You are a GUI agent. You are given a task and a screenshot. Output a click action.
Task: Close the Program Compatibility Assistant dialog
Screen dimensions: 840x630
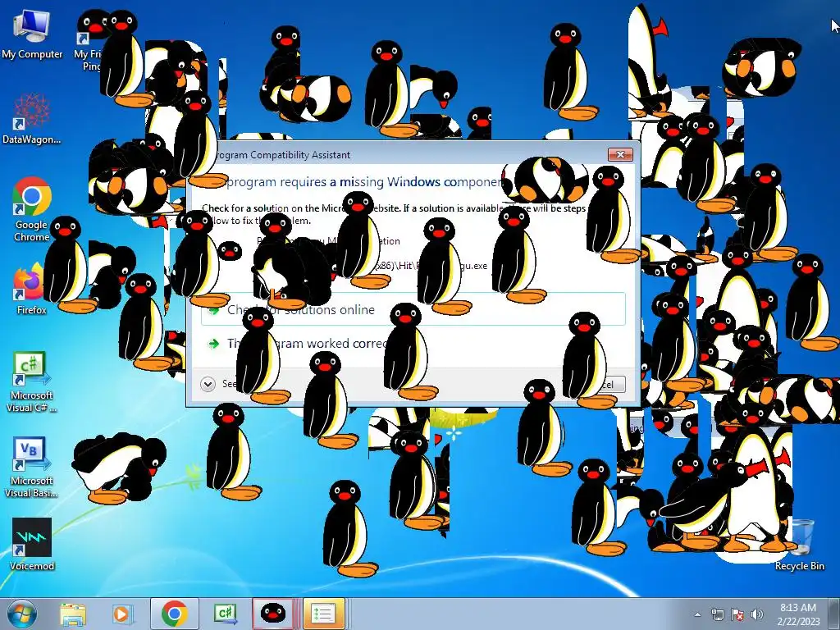pos(620,154)
